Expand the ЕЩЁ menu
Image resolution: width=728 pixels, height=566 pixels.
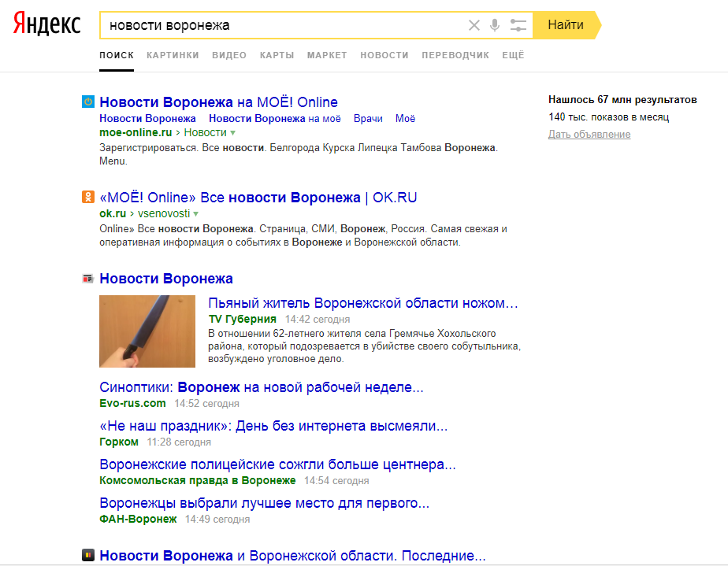pyautogui.click(x=513, y=55)
